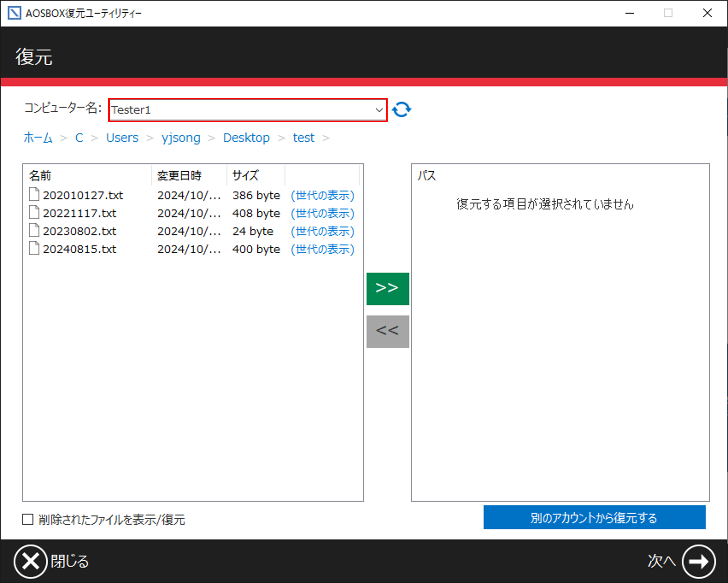Image resolution: width=728 pixels, height=583 pixels.
Task: Click file icon for 20240815.txt
Action: (34, 248)
